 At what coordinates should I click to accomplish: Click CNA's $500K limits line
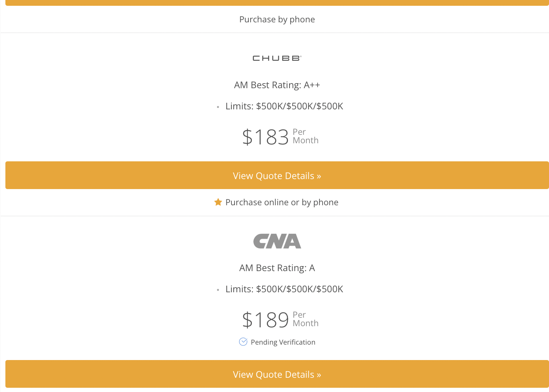coord(284,289)
